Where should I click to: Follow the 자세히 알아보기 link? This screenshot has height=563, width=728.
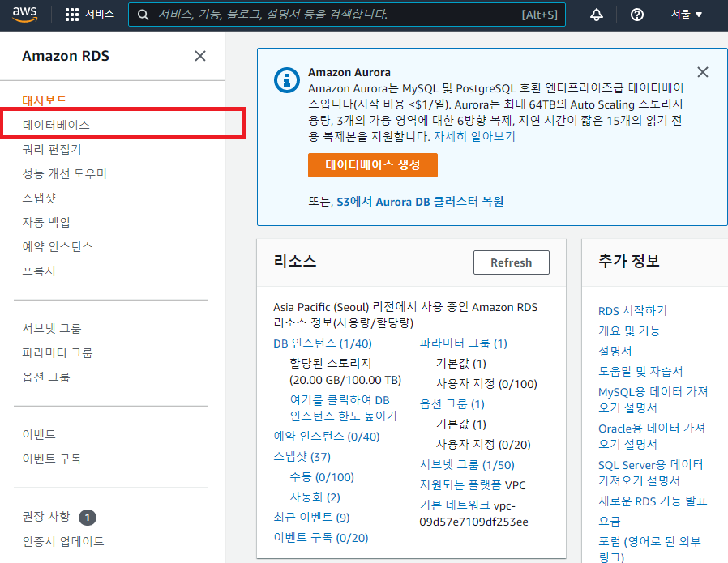474,136
